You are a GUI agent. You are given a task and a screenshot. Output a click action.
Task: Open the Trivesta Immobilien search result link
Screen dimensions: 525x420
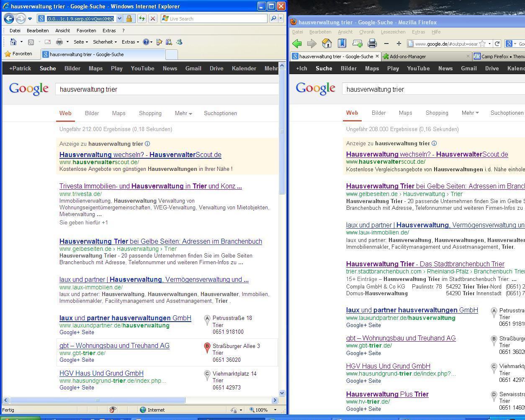[x=150, y=186]
